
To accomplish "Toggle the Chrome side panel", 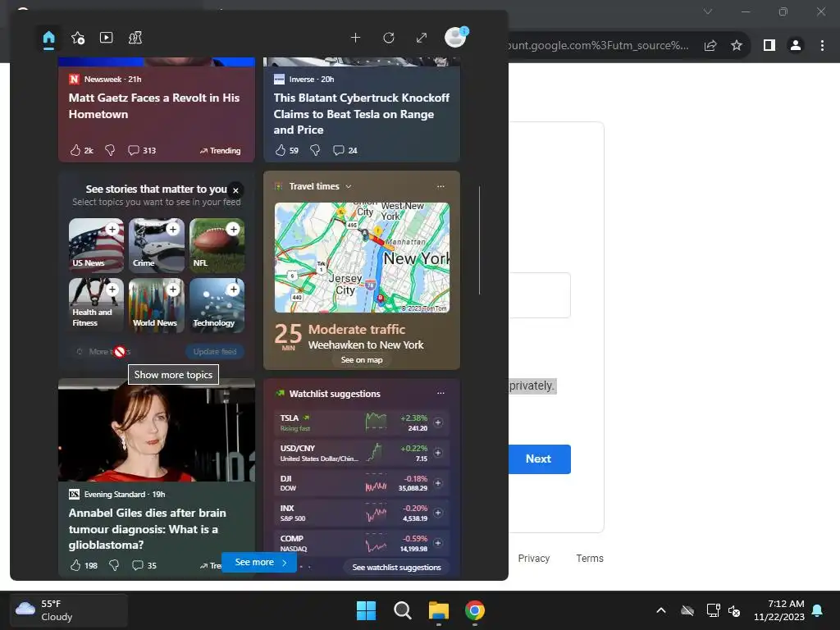I will (769, 46).
